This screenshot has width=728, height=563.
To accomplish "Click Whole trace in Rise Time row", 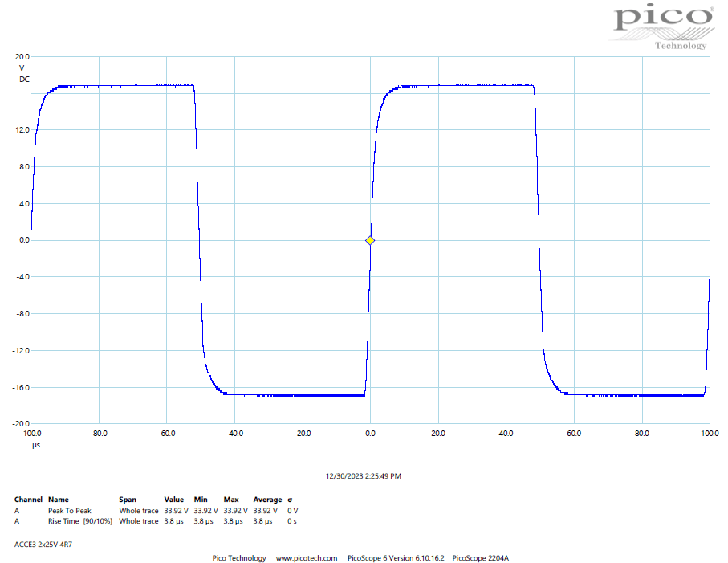I will pyautogui.click(x=138, y=521).
